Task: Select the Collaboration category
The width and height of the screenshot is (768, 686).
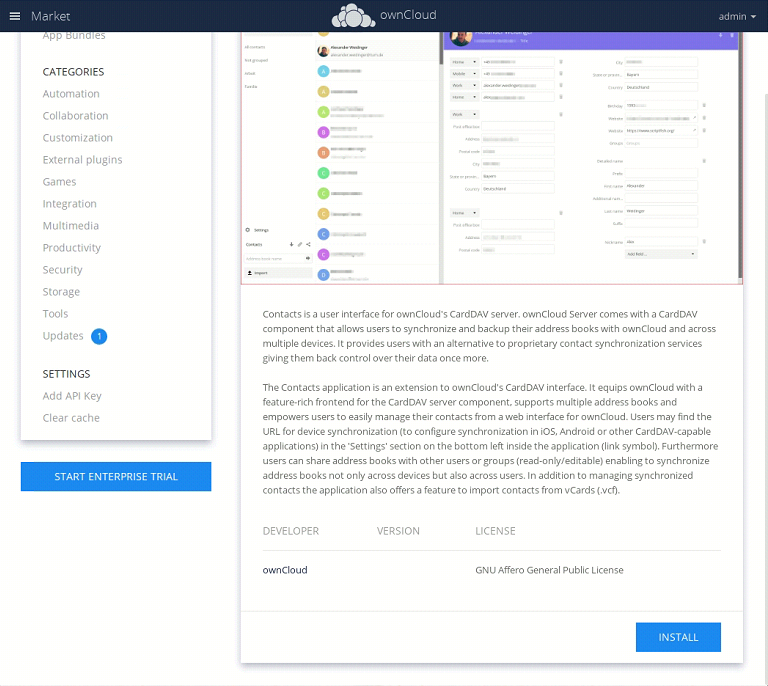Action: point(75,116)
